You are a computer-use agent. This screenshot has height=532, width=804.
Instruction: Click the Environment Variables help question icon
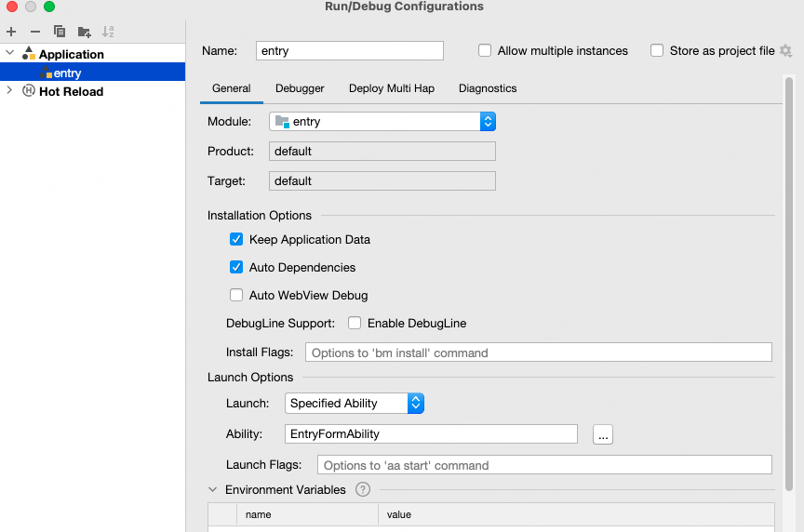click(363, 489)
